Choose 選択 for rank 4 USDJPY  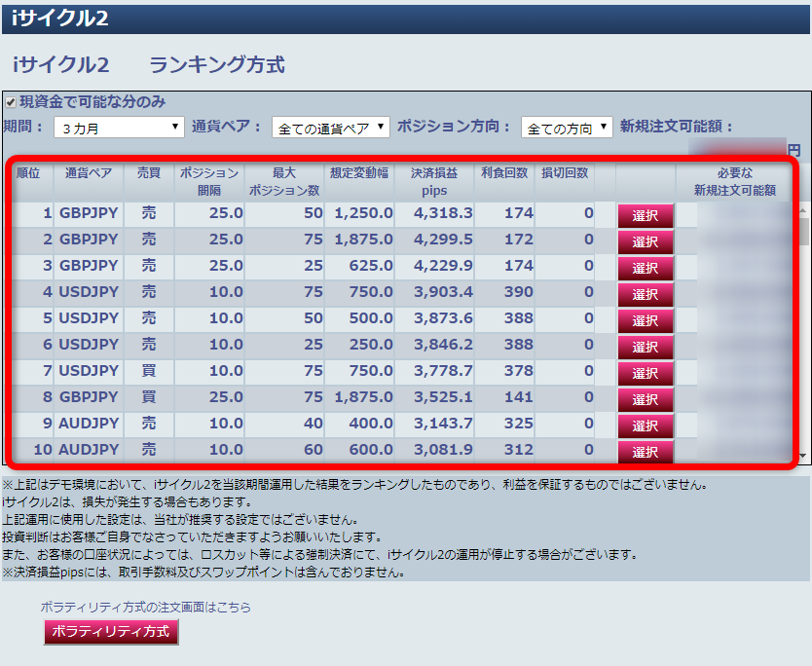point(645,293)
